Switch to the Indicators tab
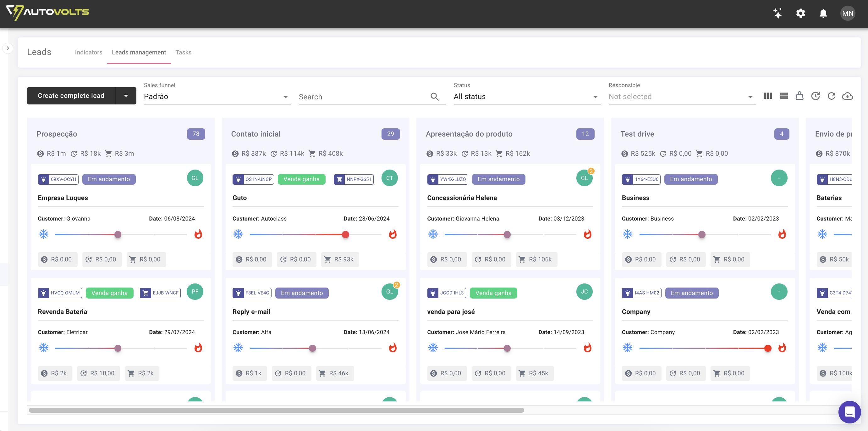Image resolution: width=868 pixels, height=431 pixels. point(89,52)
